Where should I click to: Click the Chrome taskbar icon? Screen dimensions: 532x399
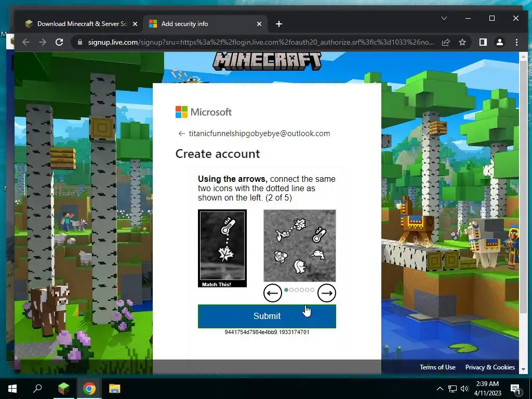[89, 389]
